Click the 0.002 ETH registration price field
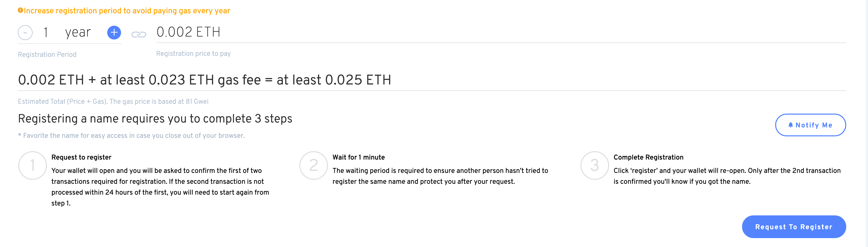Viewport: 868px width, 247px height. [501, 32]
